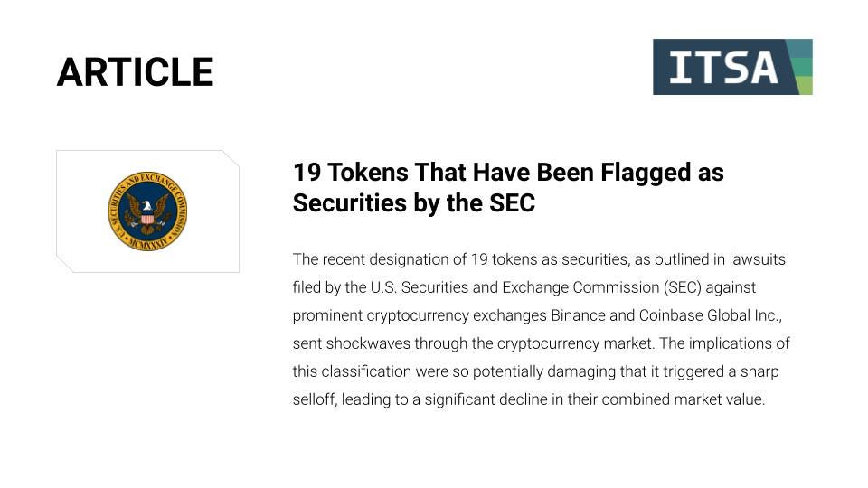
Task: Click the eagle inside the SEC seal
Action: pyautogui.click(x=147, y=211)
